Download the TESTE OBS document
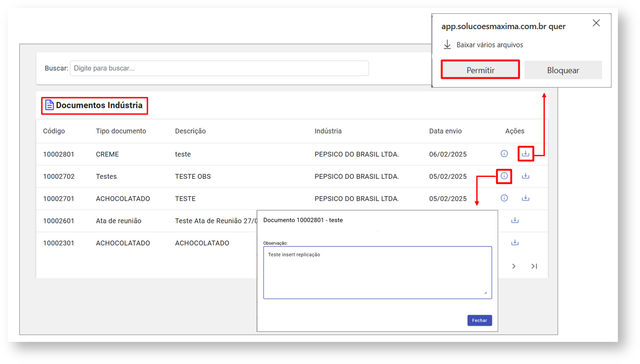 tap(525, 176)
